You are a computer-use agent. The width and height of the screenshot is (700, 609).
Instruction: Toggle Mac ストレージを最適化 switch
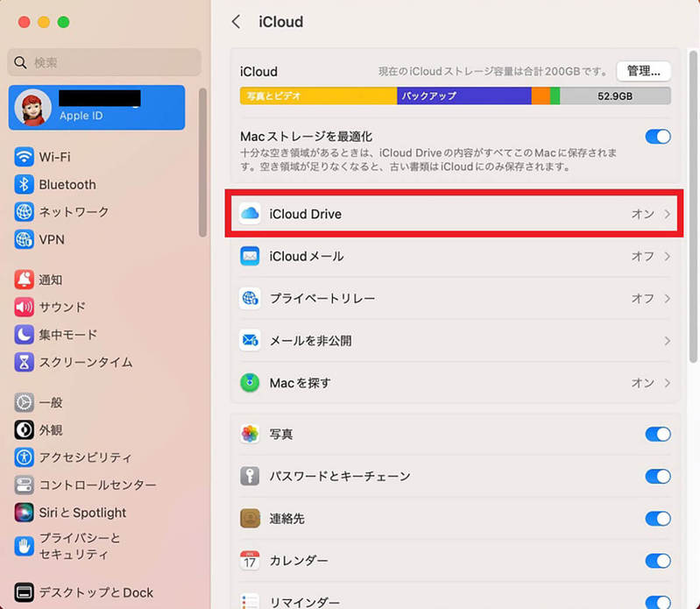click(658, 137)
